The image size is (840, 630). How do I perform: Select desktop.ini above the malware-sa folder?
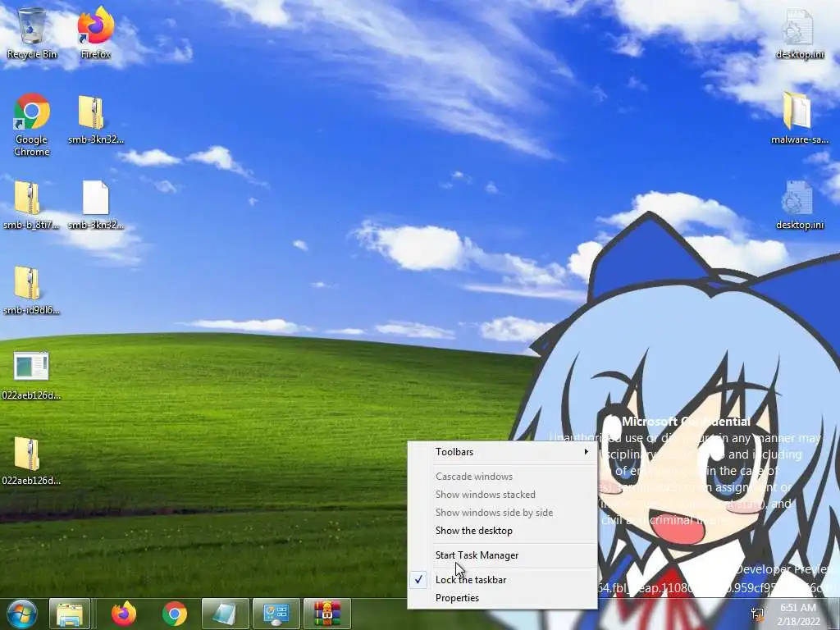point(799,33)
